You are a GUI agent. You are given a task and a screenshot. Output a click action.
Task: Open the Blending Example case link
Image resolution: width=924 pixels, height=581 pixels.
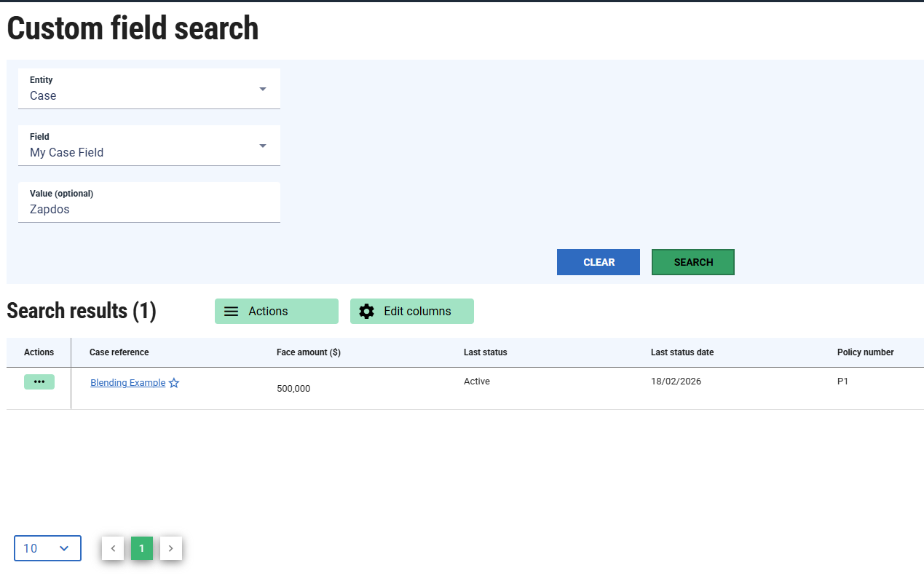pos(127,383)
